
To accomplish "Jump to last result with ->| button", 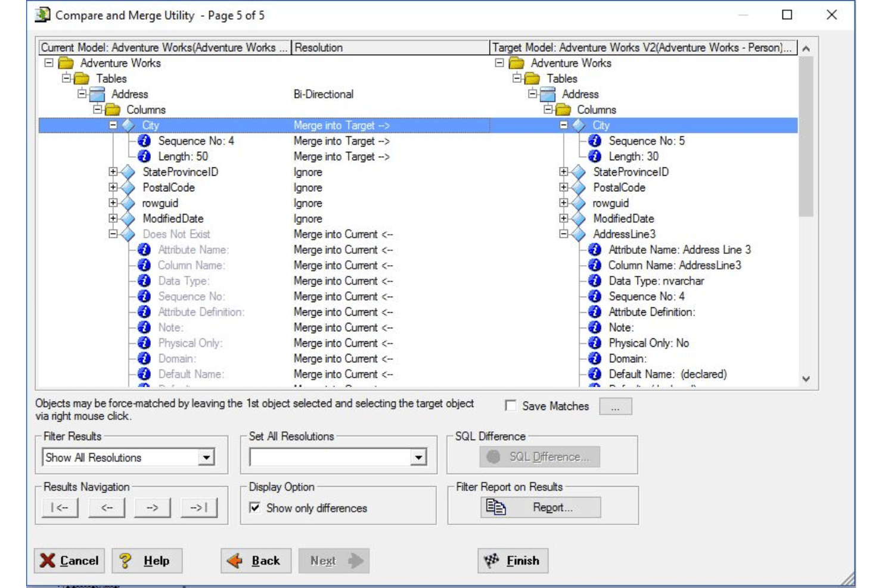I will pyautogui.click(x=198, y=508).
